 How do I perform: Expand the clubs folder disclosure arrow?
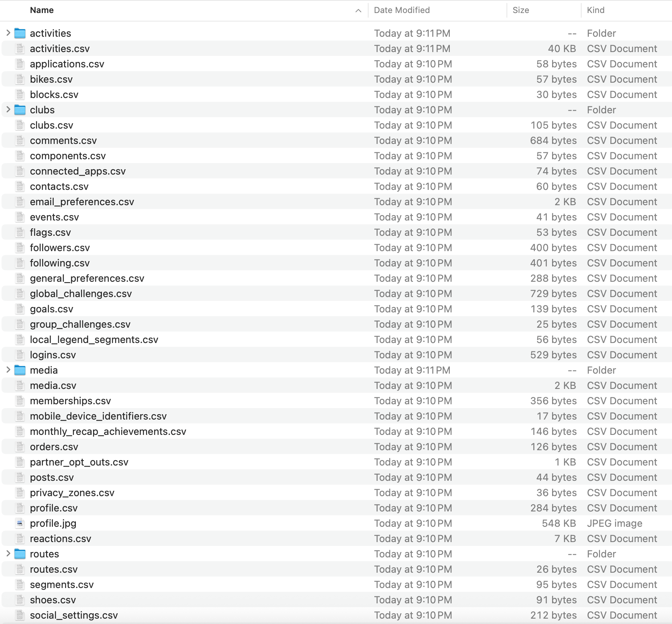pyautogui.click(x=8, y=110)
